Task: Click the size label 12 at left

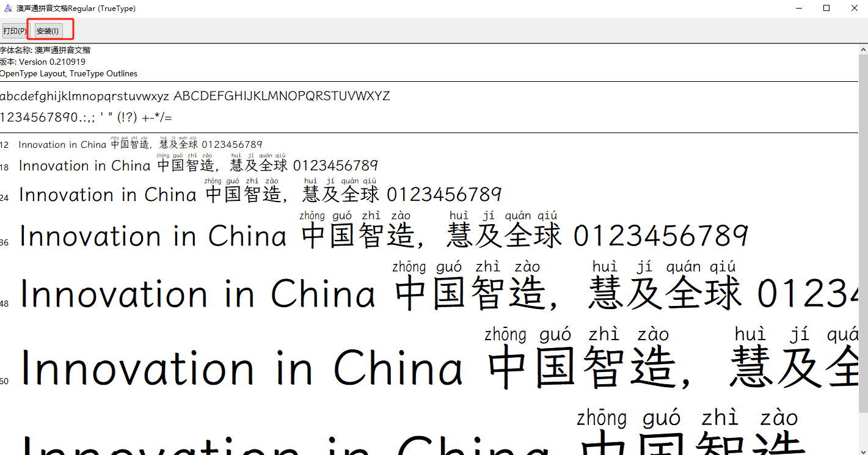Action: 4,145
